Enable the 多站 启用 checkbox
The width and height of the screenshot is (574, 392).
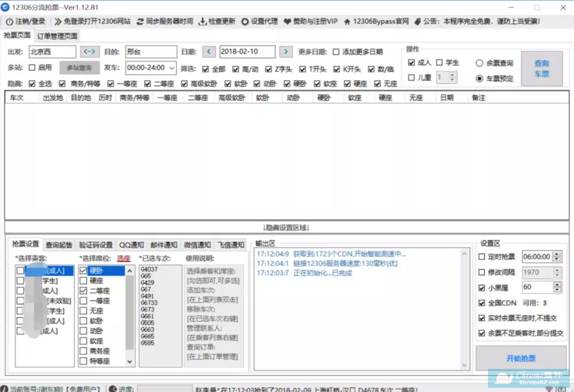pyautogui.click(x=32, y=67)
